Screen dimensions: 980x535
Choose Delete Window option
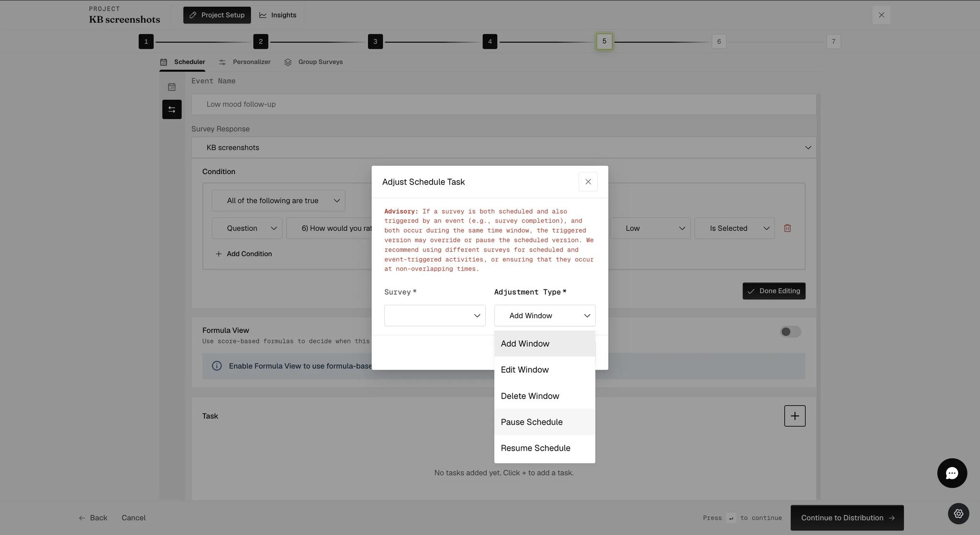click(x=545, y=396)
